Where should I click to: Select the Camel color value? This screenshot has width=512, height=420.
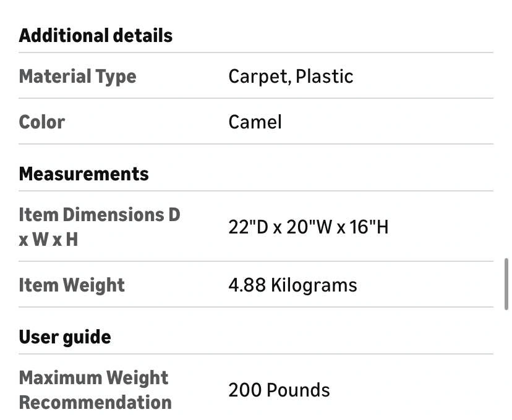click(255, 122)
